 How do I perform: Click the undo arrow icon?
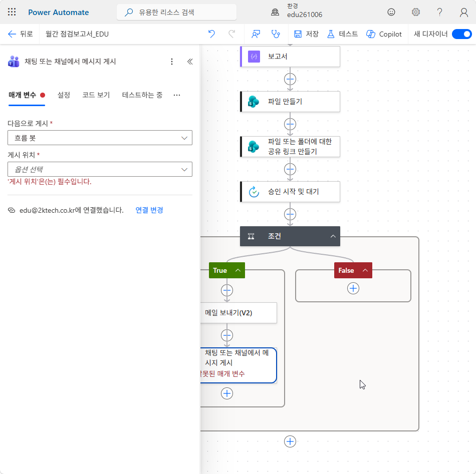tap(211, 34)
